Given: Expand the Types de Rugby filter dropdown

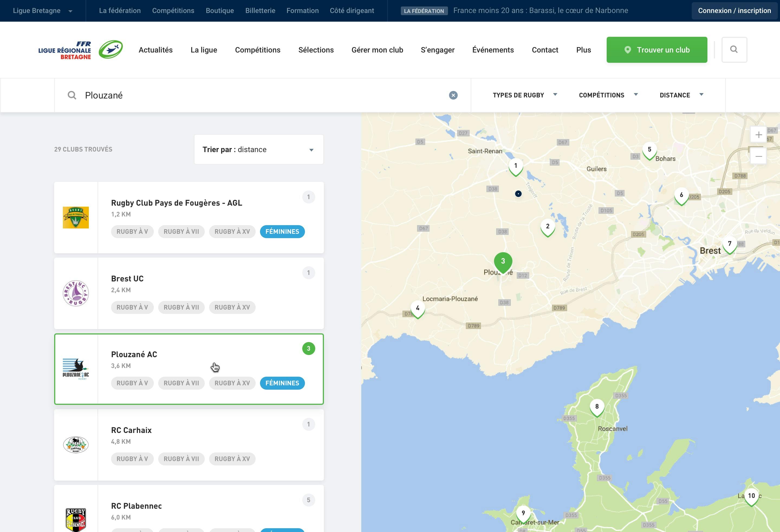Looking at the screenshot, I should point(524,95).
